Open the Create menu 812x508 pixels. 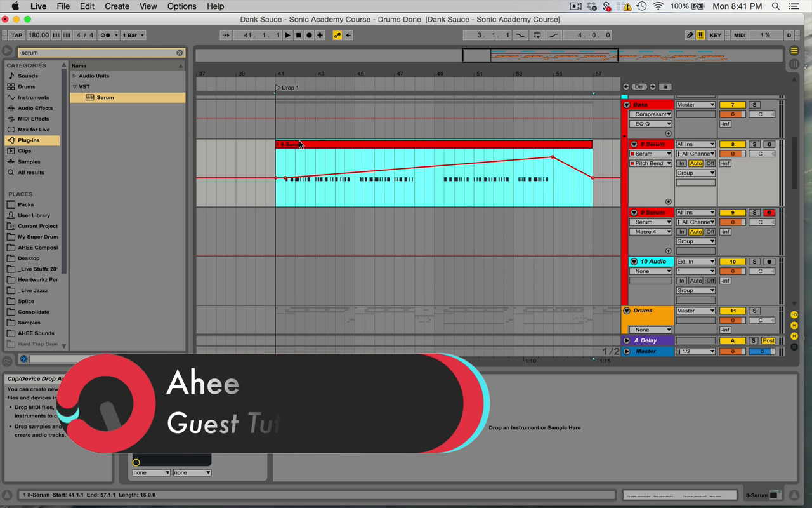[117, 6]
